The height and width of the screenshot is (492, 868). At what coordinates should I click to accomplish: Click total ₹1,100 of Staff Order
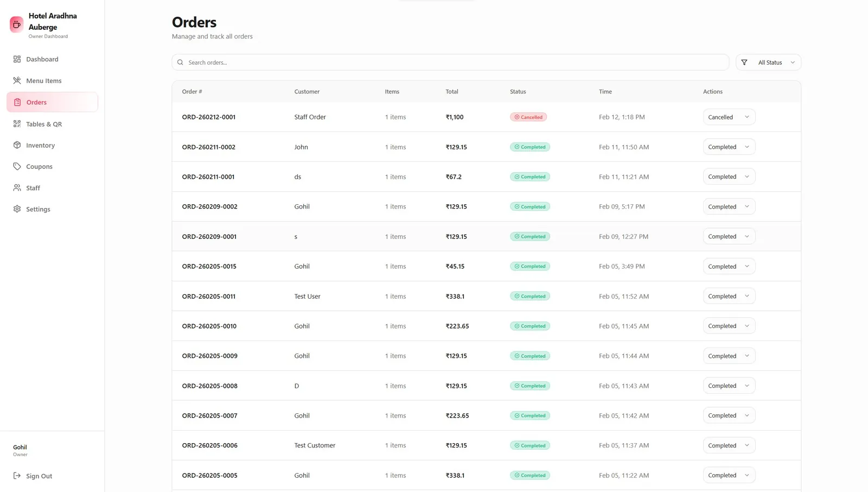click(x=455, y=117)
